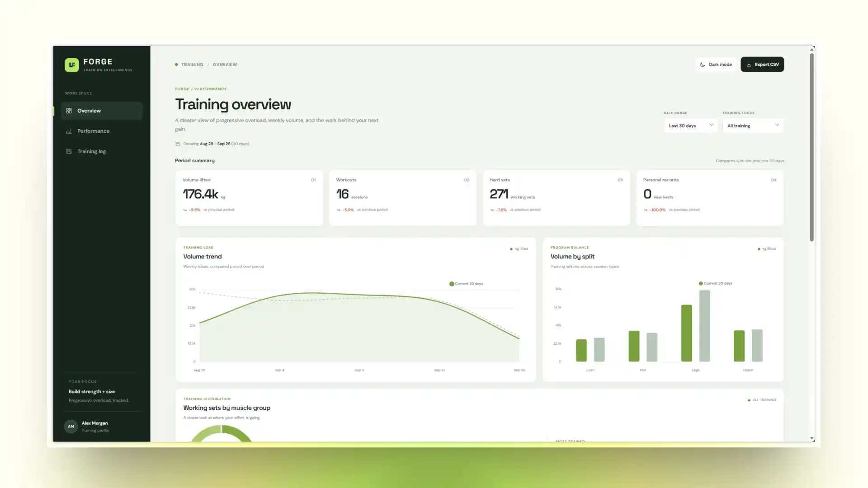The image size is (868, 488).
Task: Open the Overview sidebar item
Action: click(102, 111)
